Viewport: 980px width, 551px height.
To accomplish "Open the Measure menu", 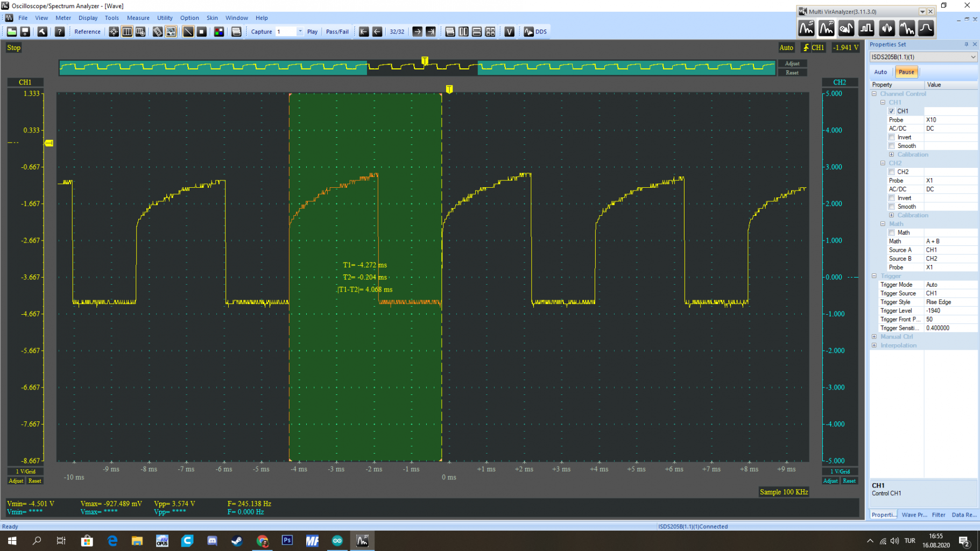I will [138, 18].
